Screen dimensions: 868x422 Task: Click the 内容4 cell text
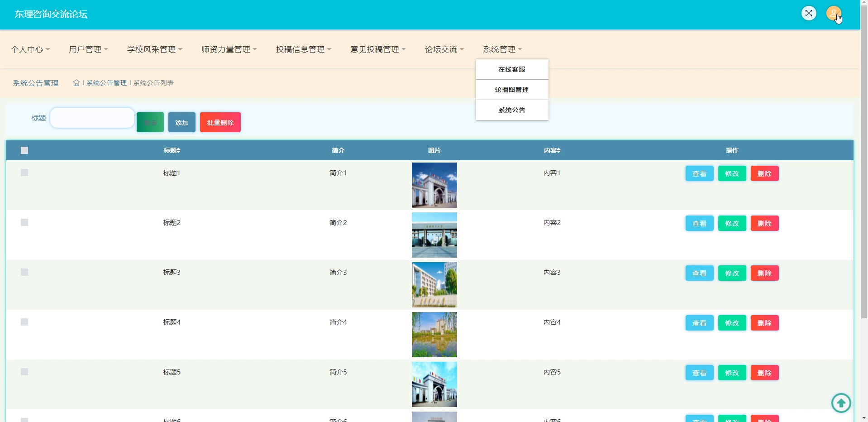pos(552,322)
